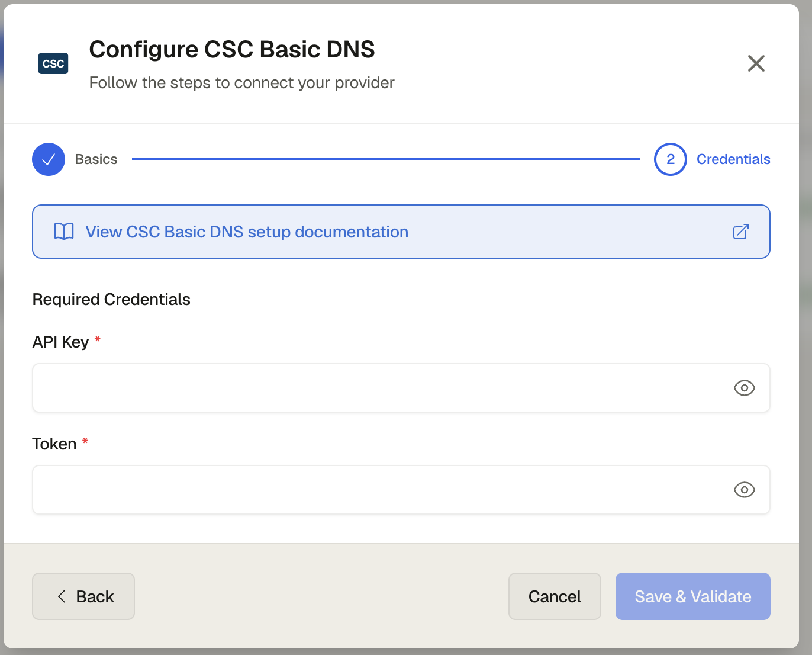Select the Basics step label
812x655 pixels.
click(96, 159)
